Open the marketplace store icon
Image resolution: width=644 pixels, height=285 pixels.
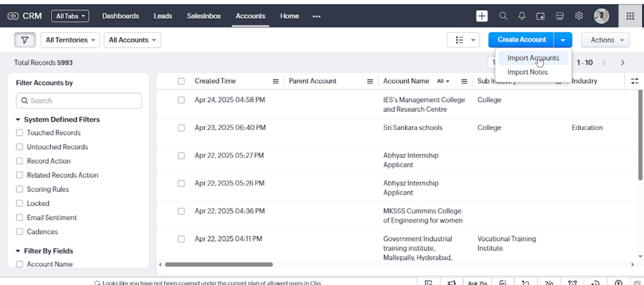click(x=560, y=16)
